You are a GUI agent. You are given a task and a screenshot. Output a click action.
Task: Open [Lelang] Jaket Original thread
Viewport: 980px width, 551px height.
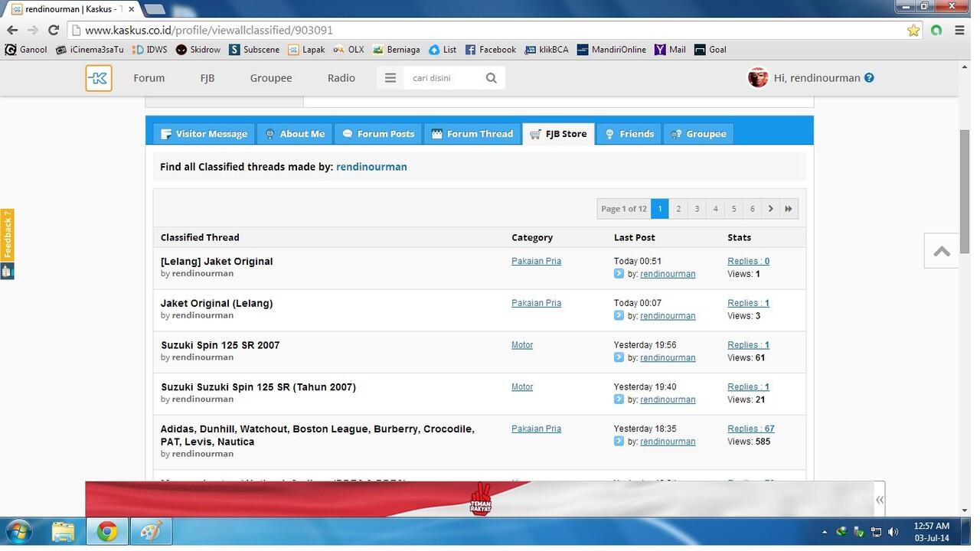217,261
